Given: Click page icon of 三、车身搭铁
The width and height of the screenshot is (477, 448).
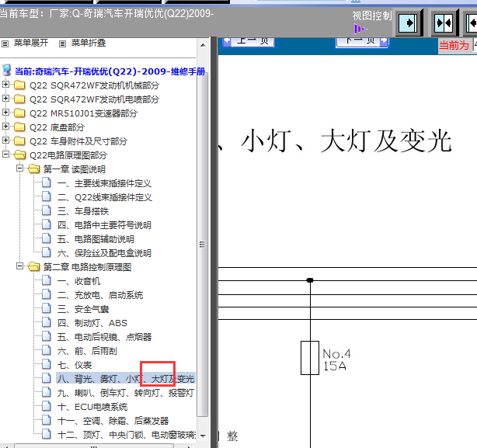Looking at the screenshot, I should click(47, 210).
